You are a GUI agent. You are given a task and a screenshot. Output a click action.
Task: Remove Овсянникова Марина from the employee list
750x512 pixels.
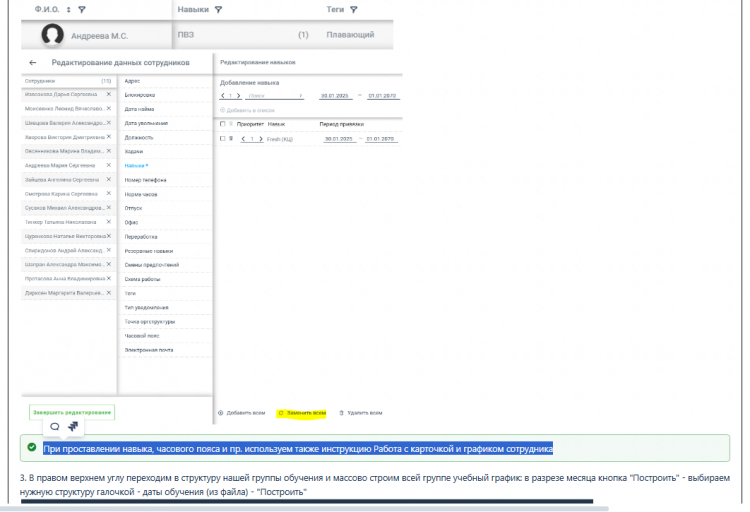109,151
